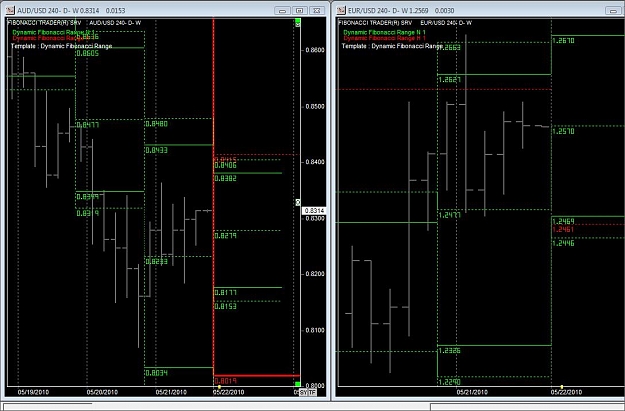Screen dimensions: 625x411
Task: Click the 0.8399 Fibonacci level label
Action: point(87,197)
